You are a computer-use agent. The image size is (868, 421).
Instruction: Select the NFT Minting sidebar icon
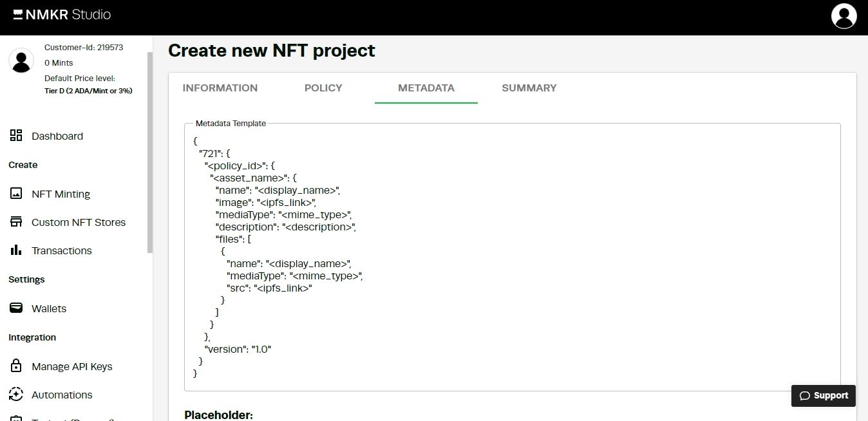tap(17, 193)
